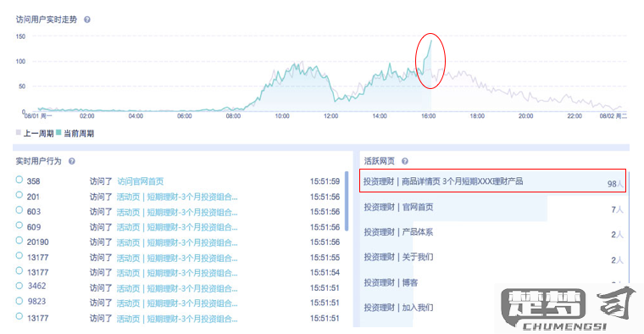
Task: Click the circle icon for user 603
Action: coord(19,210)
